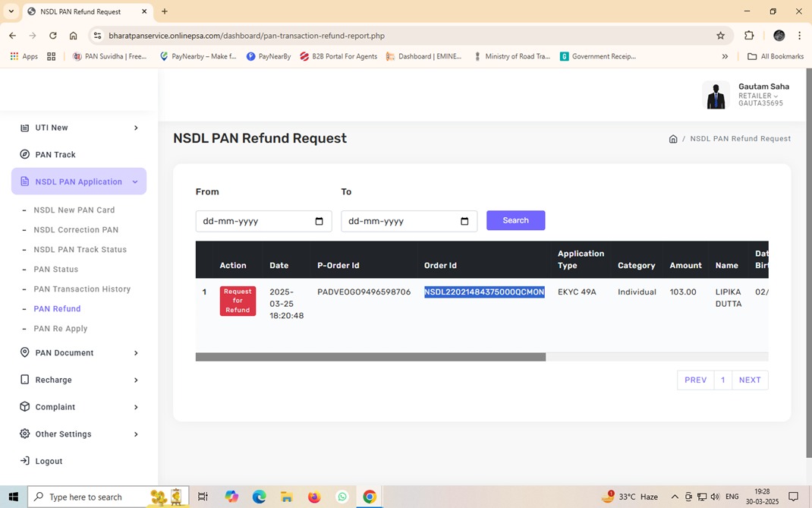Screen dimensions: 812x508
Task: Click the Request for Refund button
Action: click(238, 301)
